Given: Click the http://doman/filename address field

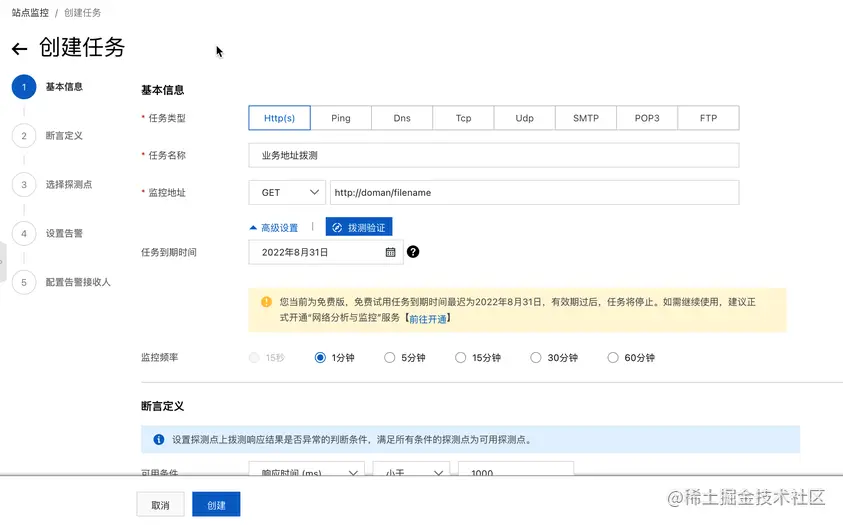Looking at the screenshot, I should pyautogui.click(x=534, y=192).
